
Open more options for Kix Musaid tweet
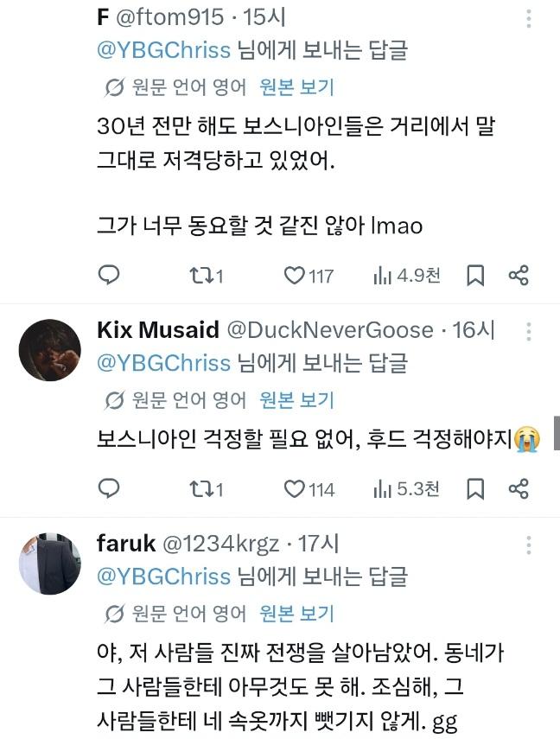(528, 331)
